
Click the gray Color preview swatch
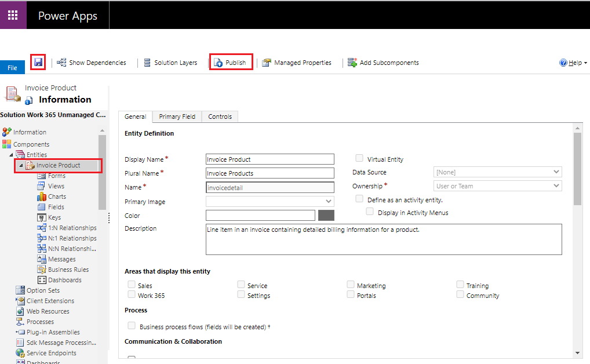pyautogui.click(x=326, y=215)
